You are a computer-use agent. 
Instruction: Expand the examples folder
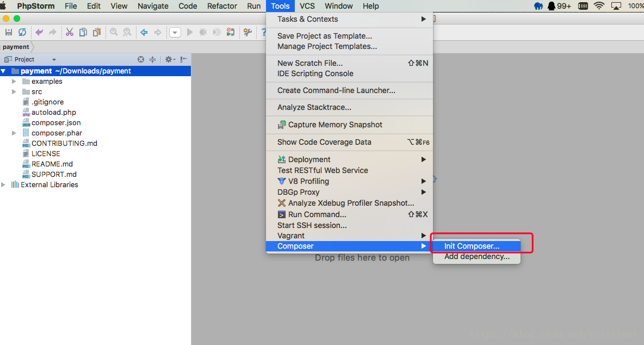point(14,81)
